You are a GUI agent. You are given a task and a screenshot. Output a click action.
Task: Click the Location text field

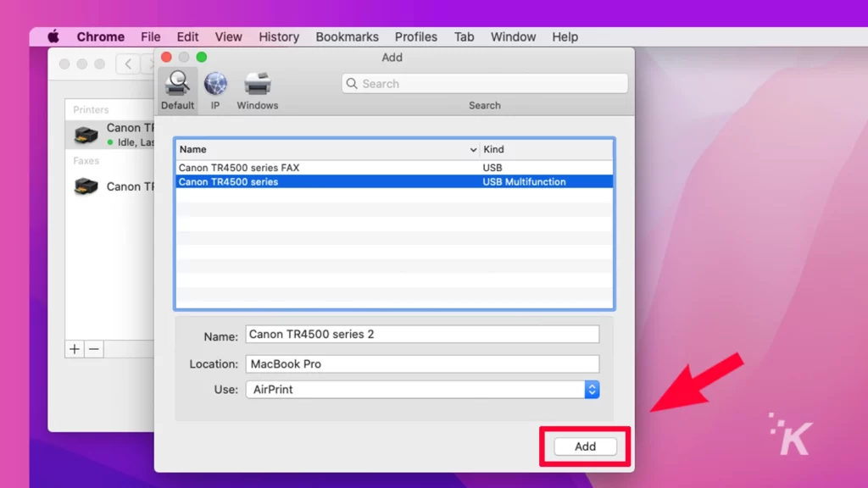(422, 364)
